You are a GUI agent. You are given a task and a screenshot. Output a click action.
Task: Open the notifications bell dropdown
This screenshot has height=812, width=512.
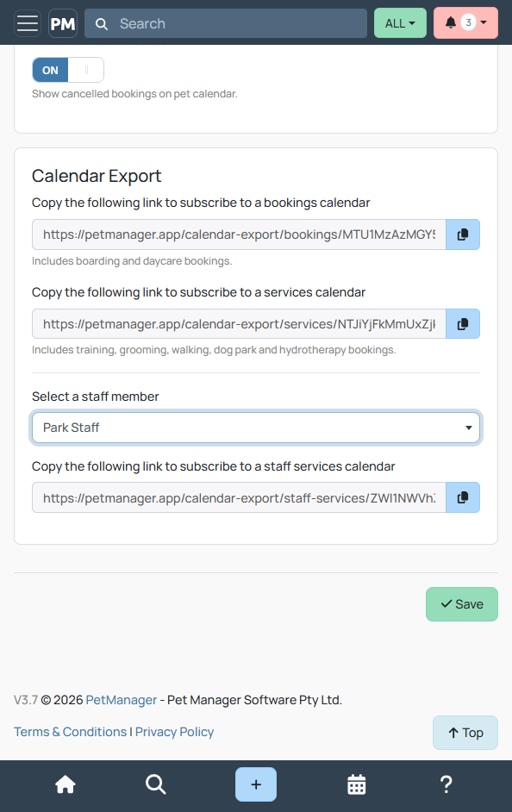[465, 23]
